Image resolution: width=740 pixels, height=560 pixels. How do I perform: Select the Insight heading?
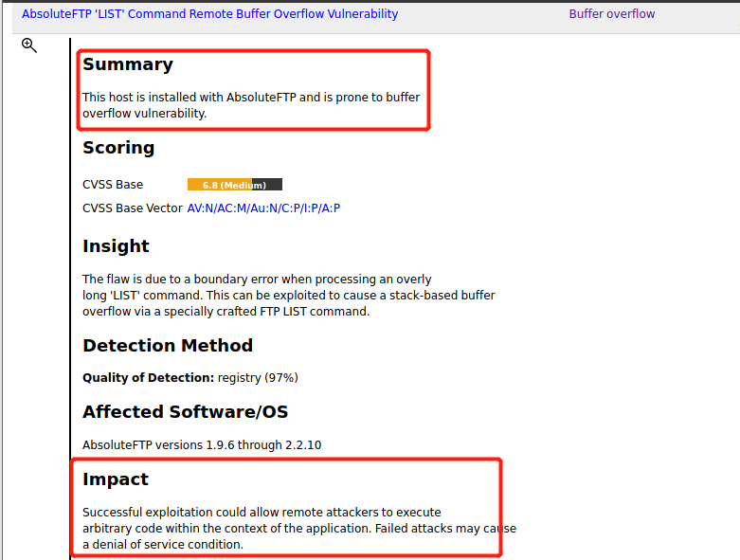pos(116,245)
